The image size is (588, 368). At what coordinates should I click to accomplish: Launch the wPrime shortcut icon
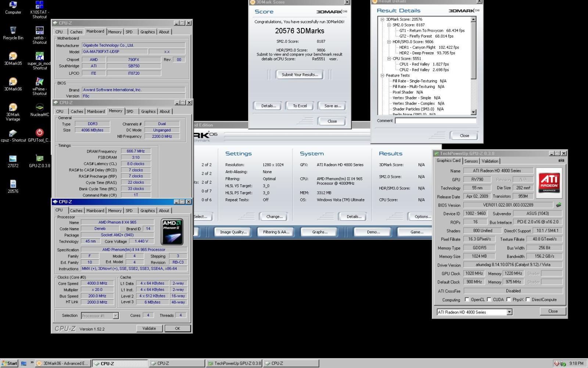point(39,86)
